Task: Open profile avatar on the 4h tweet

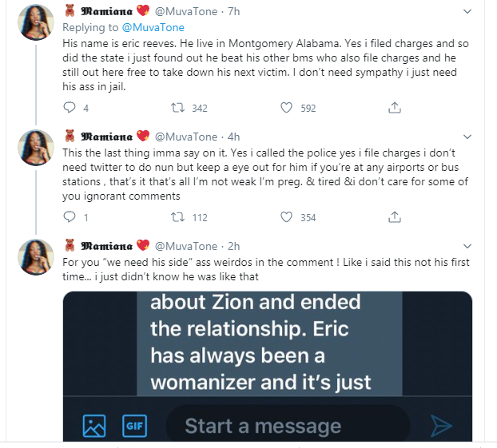Action: 36,149
